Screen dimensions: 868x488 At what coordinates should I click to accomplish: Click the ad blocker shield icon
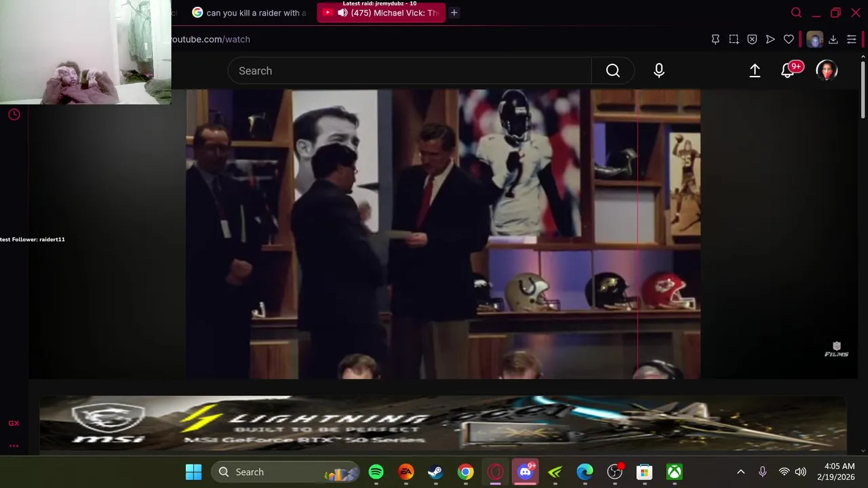(x=752, y=39)
